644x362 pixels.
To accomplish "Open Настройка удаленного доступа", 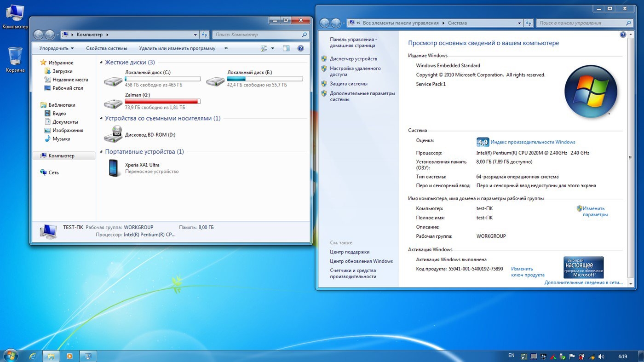I will point(355,71).
